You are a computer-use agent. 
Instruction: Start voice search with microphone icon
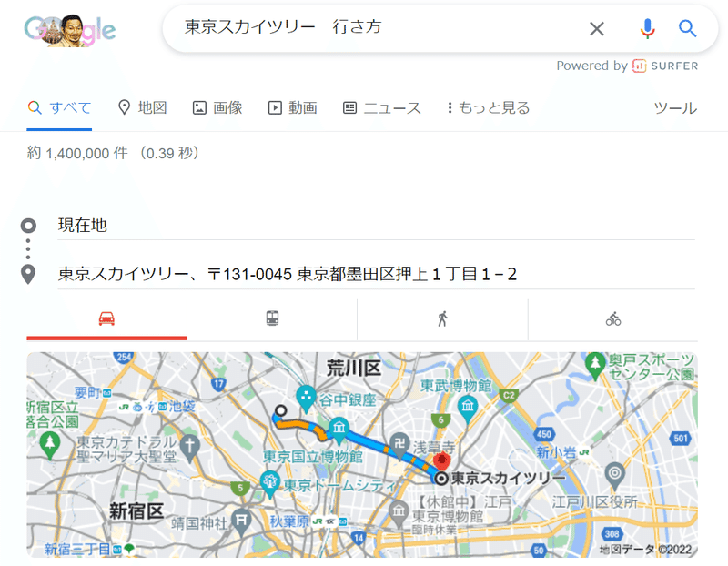coord(647,29)
